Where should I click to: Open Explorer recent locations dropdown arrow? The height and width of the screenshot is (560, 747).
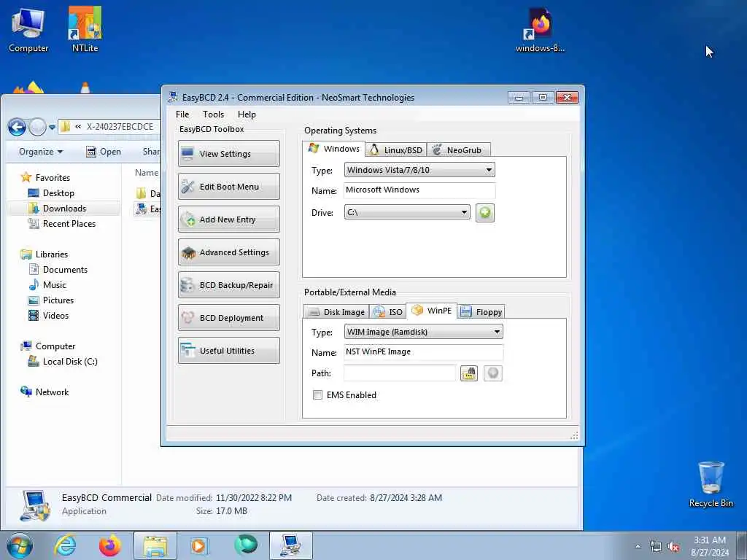52,127
